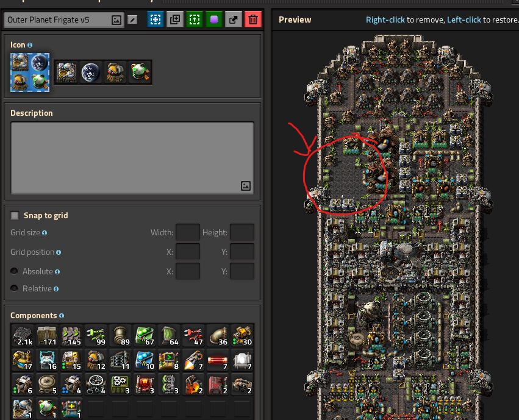Click the frigate blueprint preview image

click(x=399, y=227)
